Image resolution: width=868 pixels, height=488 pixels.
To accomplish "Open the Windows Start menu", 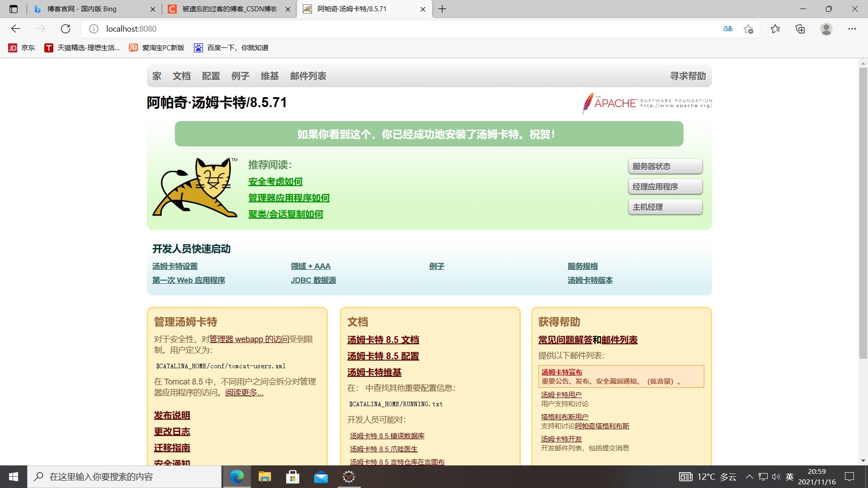I will 14,477.
